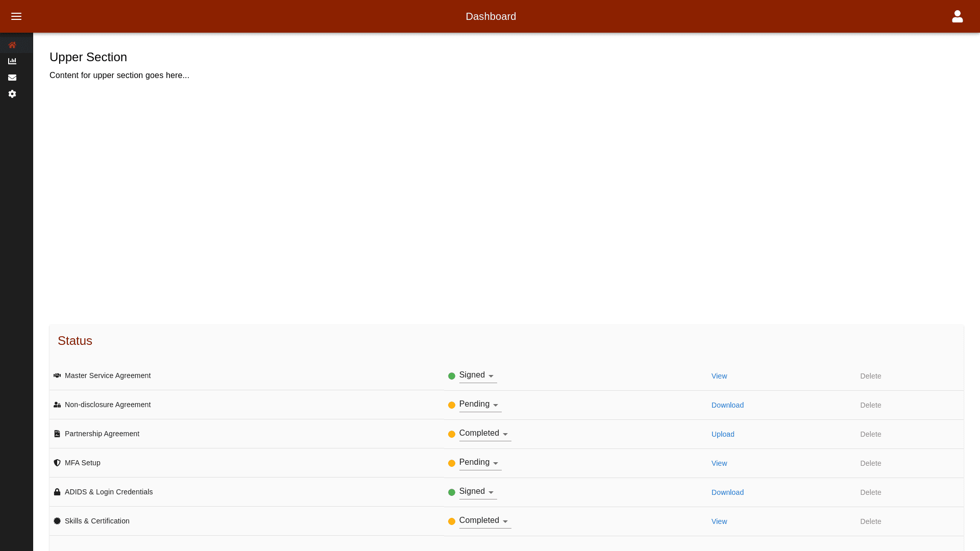Viewport: 980px width, 551px height.
Task: Expand Partnership Agreement Completed dropdown
Action: coord(484,434)
